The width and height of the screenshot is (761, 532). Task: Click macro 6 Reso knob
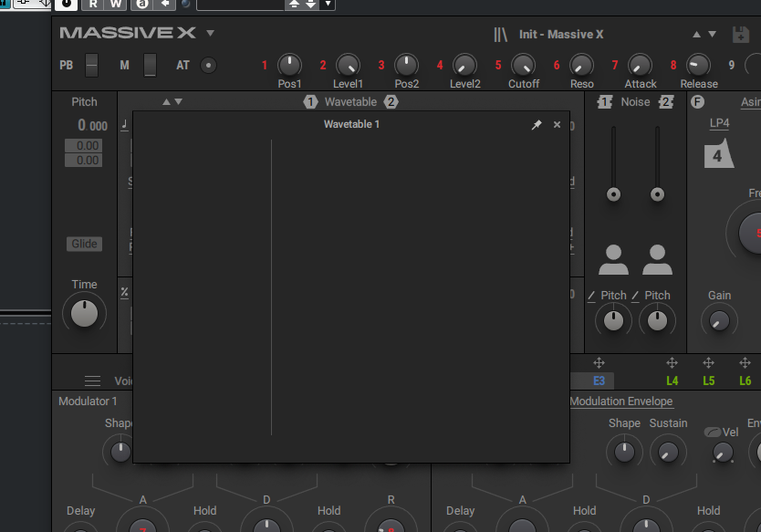tap(581, 65)
